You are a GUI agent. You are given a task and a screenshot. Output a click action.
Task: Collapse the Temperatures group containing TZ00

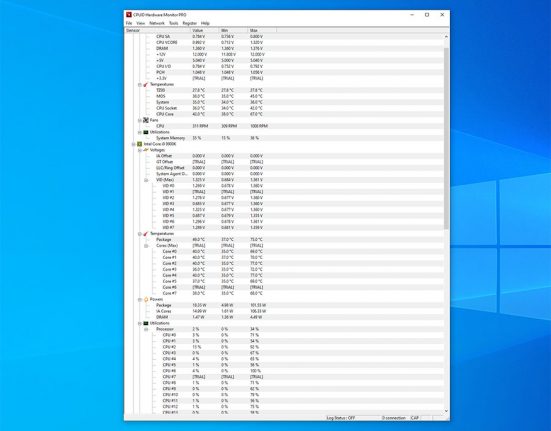tap(140, 85)
